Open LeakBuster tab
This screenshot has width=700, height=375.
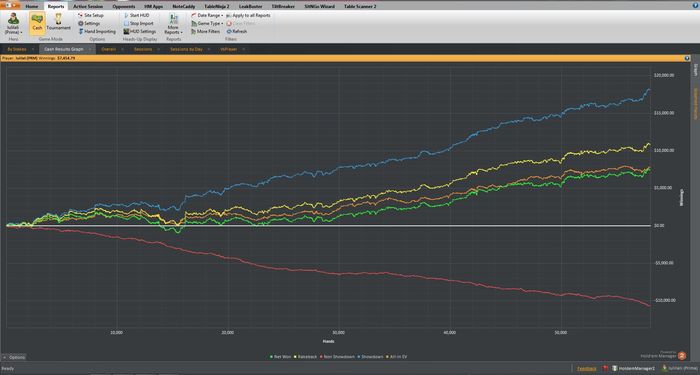[250, 7]
